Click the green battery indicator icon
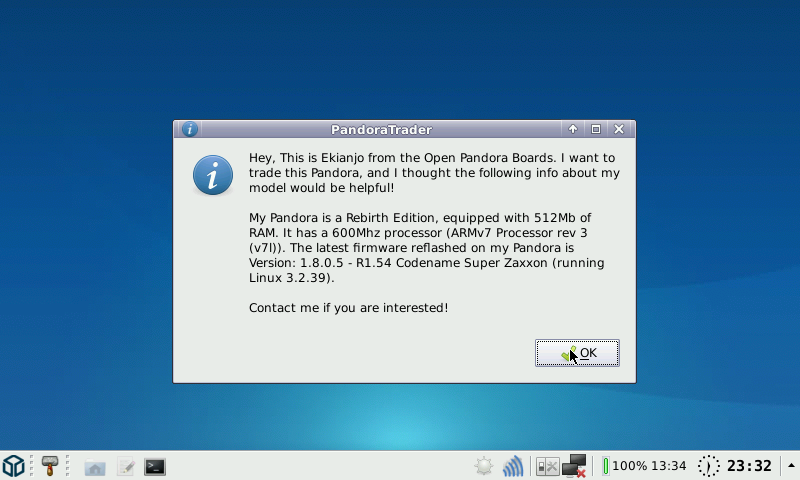800x480 pixels. [x=605, y=466]
